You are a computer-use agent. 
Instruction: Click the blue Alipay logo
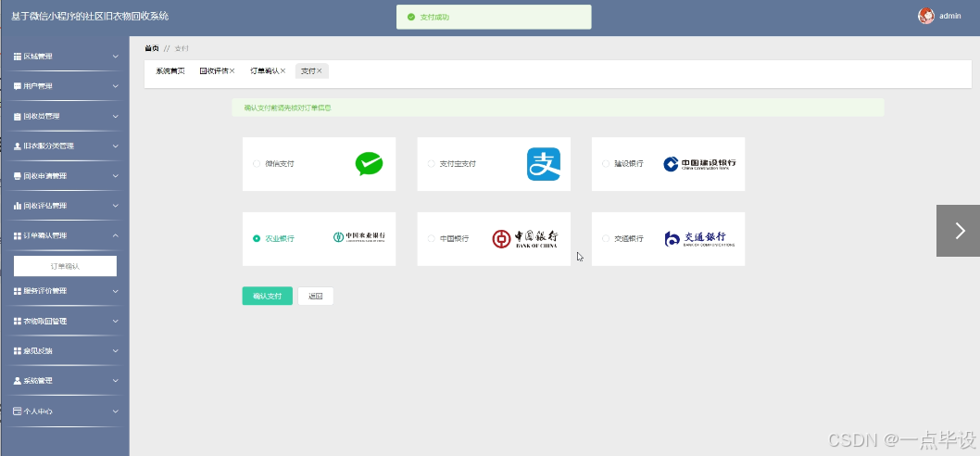point(543,164)
